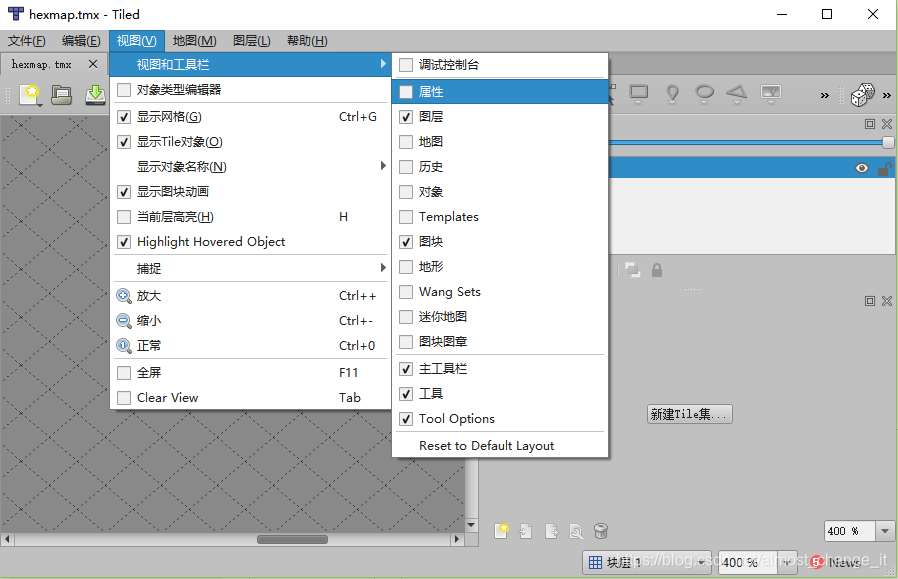Click the Random Mode dice icon
This screenshot has width=898, height=579.
click(x=862, y=94)
